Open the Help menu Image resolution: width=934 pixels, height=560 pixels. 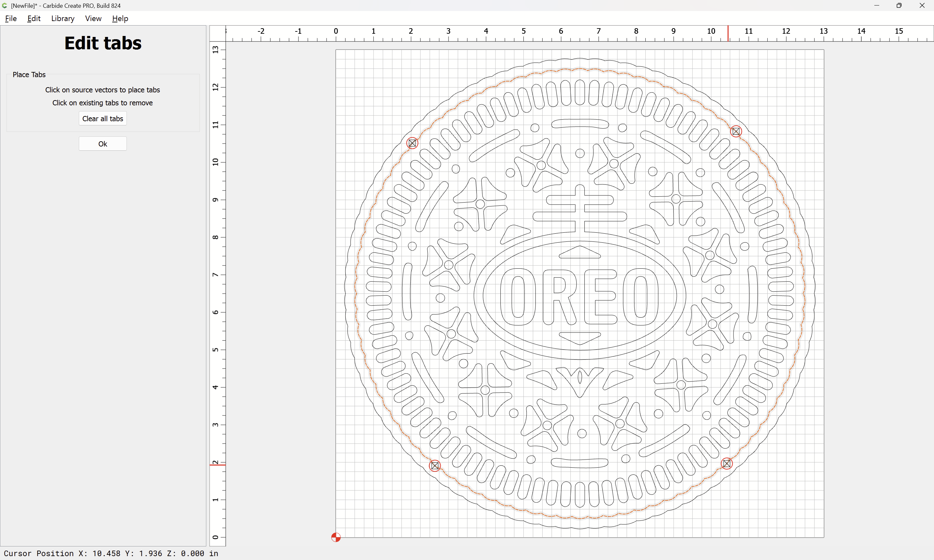pyautogui.click(x=120, y=18)
